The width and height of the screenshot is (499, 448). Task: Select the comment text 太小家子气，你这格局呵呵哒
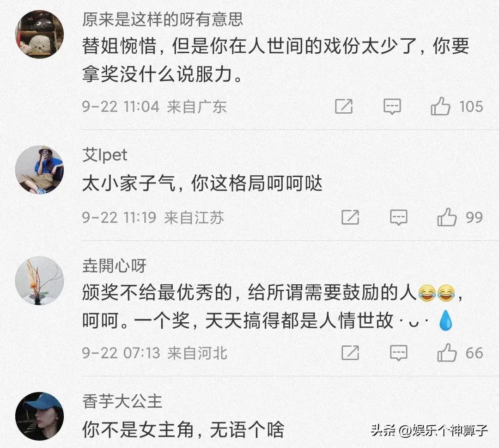202,184
